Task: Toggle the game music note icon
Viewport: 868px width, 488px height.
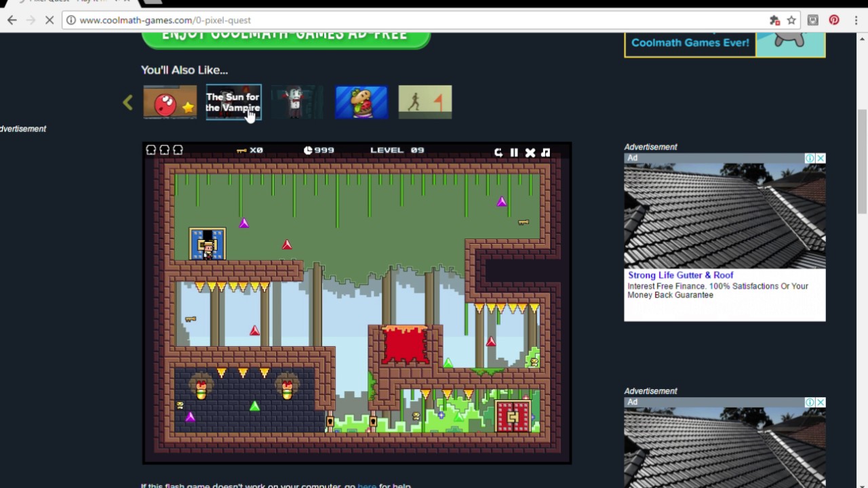Action: click(546, 152)
